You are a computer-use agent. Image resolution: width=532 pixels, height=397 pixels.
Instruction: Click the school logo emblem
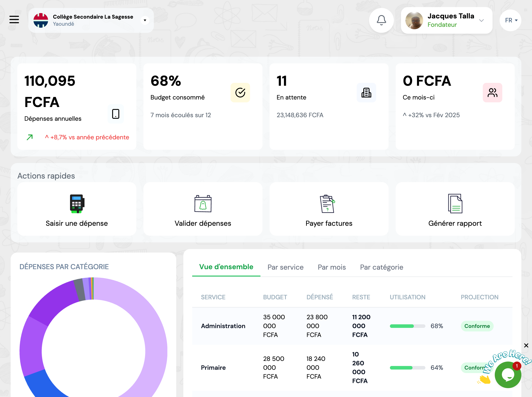tap(41, 20)
